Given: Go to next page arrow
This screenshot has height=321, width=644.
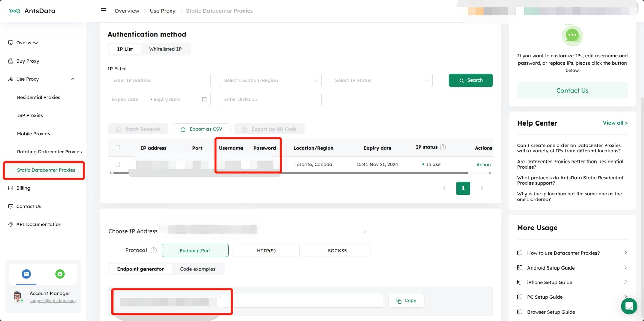Looking at the screenshot, I should 482,188.
